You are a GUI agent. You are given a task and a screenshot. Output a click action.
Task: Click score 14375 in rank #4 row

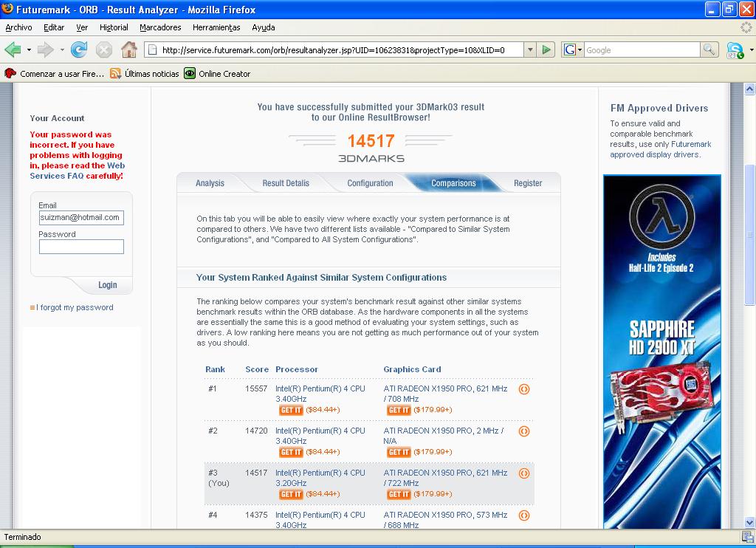(x=256, y=515)
